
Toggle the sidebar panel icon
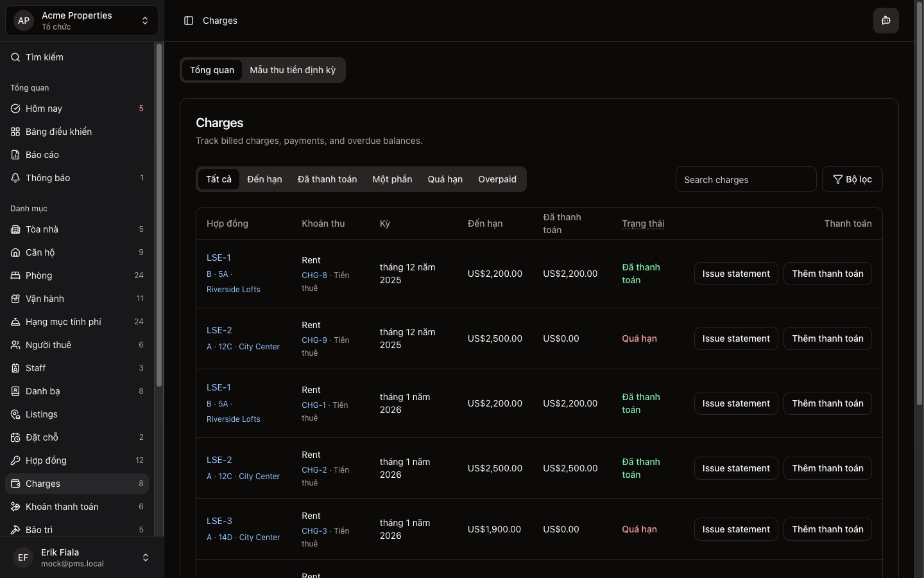click(189, 21)
